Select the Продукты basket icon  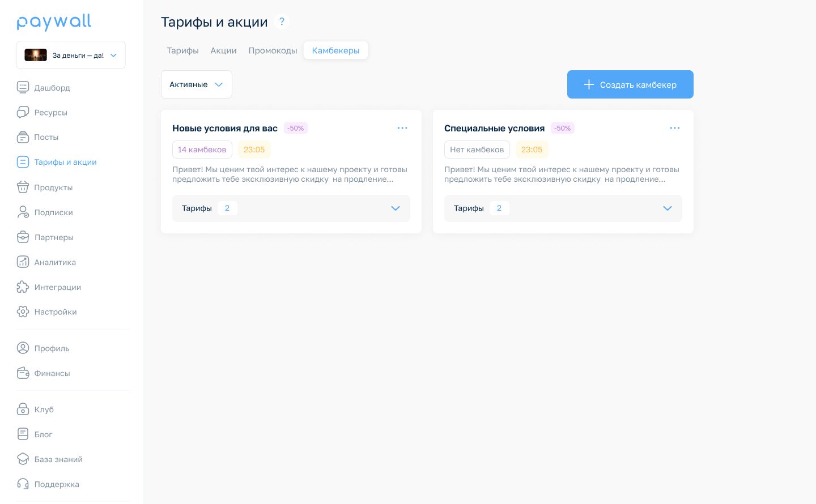click(x=23, y=187)
